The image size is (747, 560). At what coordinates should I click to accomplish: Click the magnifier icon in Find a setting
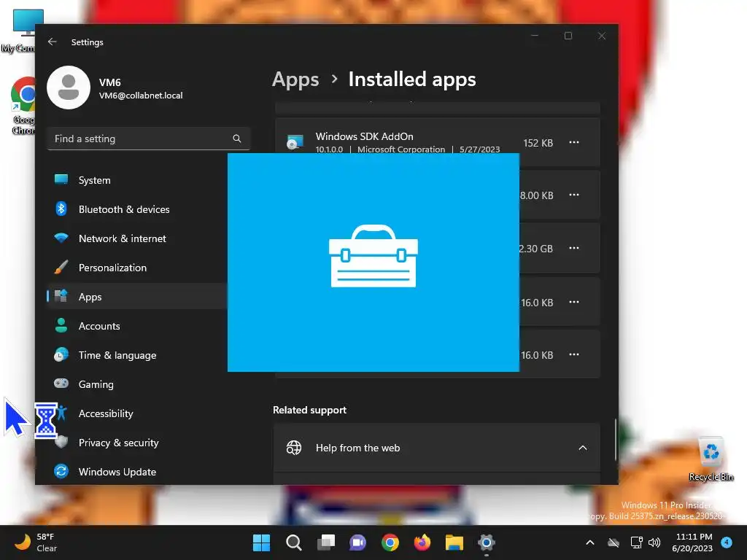tap(237, 139)
